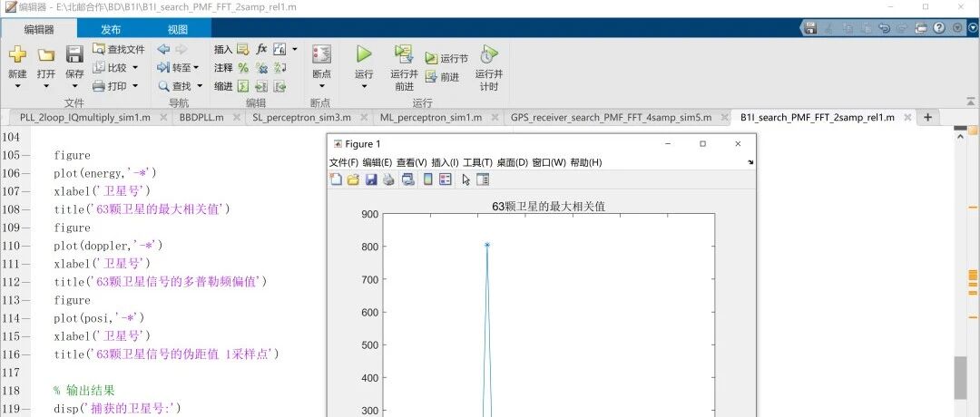This screenshot has width=980, height=417.
Task: Click the 前进 (Advance) button
Action: coord(442,77)
